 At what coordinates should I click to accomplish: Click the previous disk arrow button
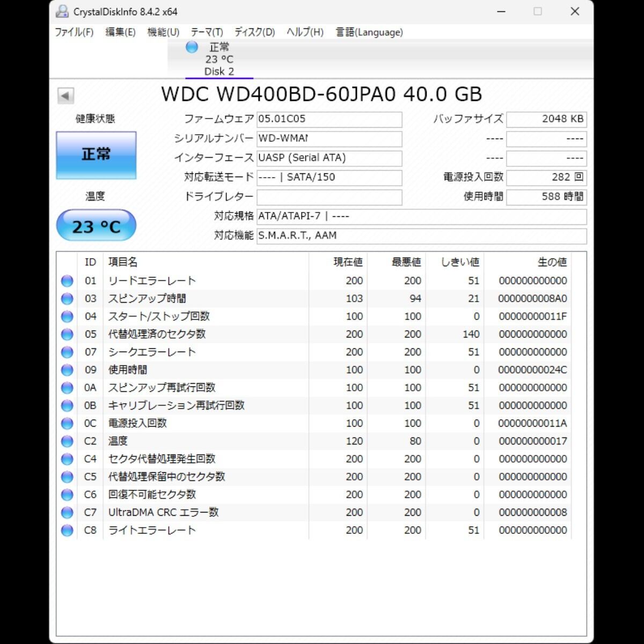65,96
